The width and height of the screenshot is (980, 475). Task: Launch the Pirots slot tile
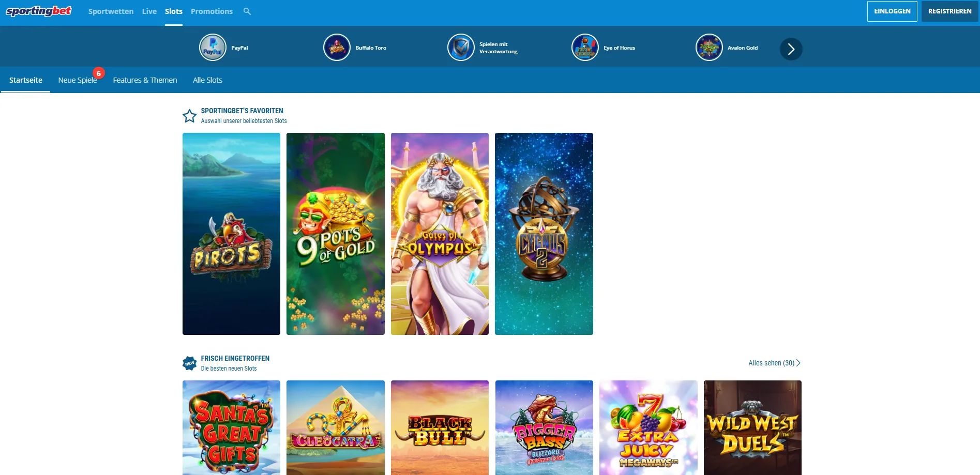231,234
